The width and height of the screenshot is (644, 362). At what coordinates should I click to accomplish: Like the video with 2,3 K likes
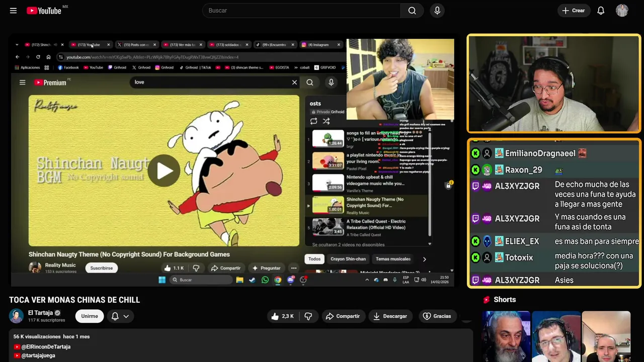[283, 316]
